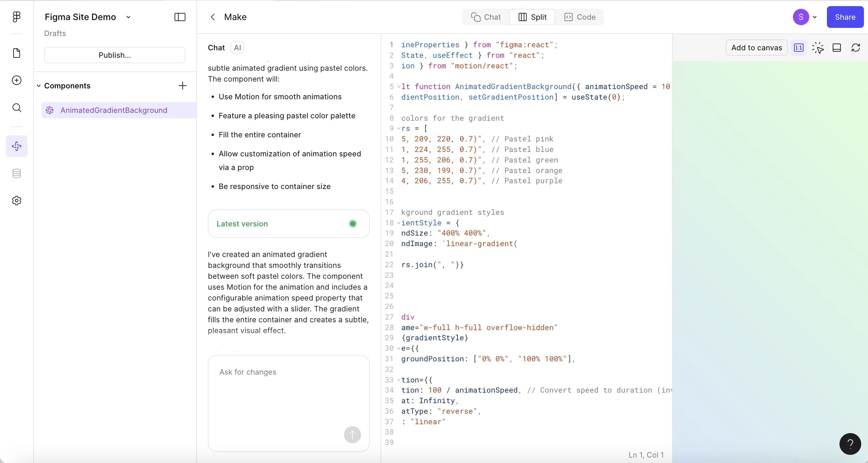The width and height of the screenshot is (868, 463).
Task: Open settings gear in sidebar
Action: [16, 201]
